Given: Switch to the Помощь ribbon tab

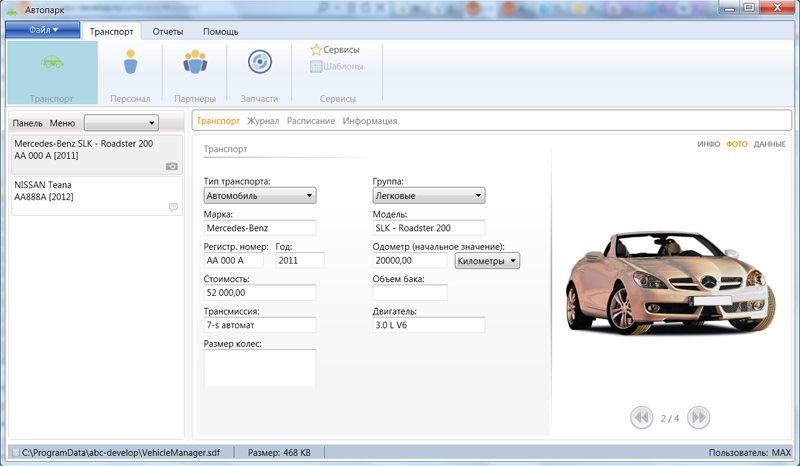Looking at the screenshot, I should [x=220, y=32].
